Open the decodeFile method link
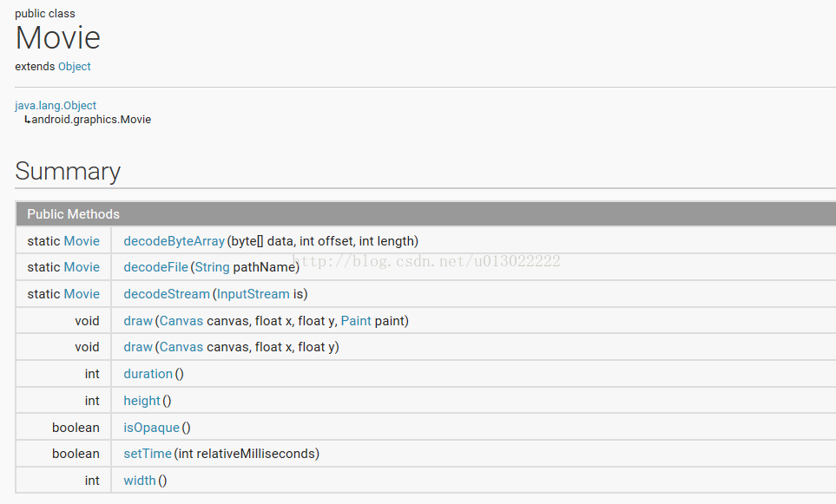The width and height of the screenshot is (836, 504). point(155,267)
